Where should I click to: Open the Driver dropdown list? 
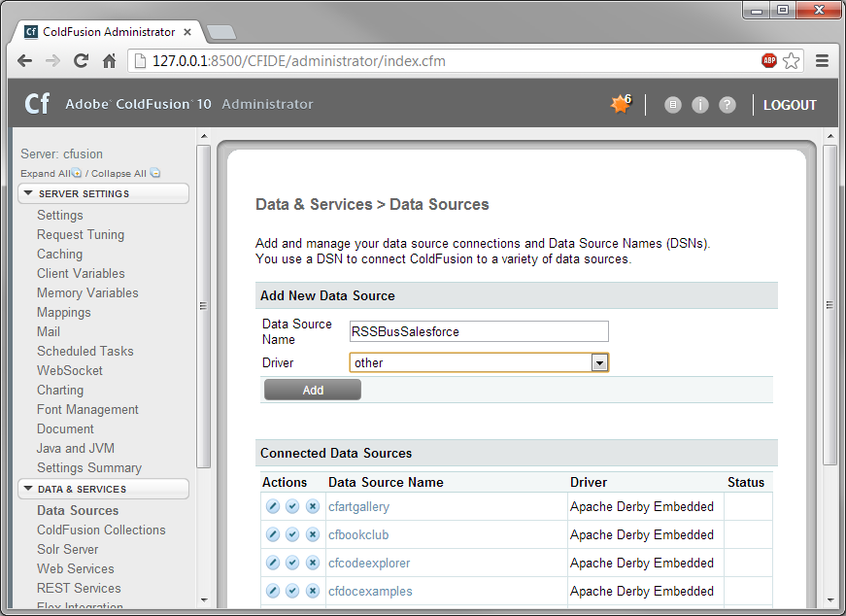coord(599,362)
